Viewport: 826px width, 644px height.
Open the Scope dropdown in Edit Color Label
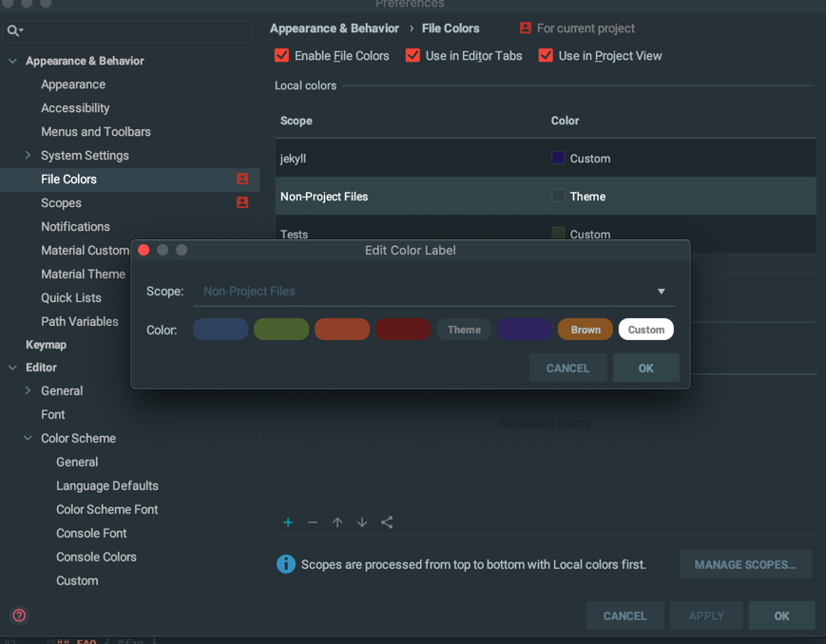pyautogui.click(x=662, y=292)
